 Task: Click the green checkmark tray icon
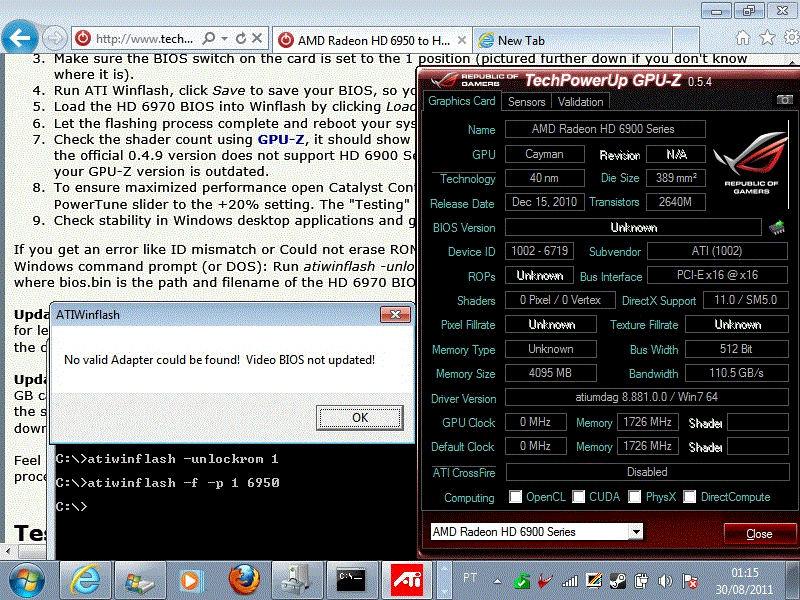(x=521, y=581)
